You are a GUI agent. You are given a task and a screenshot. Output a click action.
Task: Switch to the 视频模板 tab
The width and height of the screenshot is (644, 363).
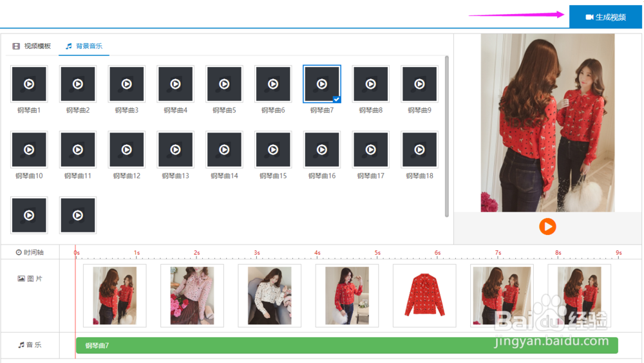32,46
